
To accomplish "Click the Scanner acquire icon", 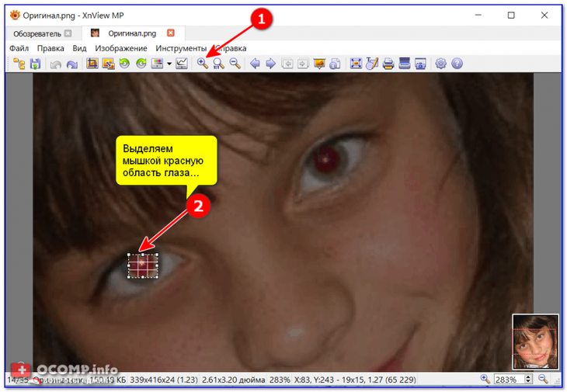I will point(404,63).
